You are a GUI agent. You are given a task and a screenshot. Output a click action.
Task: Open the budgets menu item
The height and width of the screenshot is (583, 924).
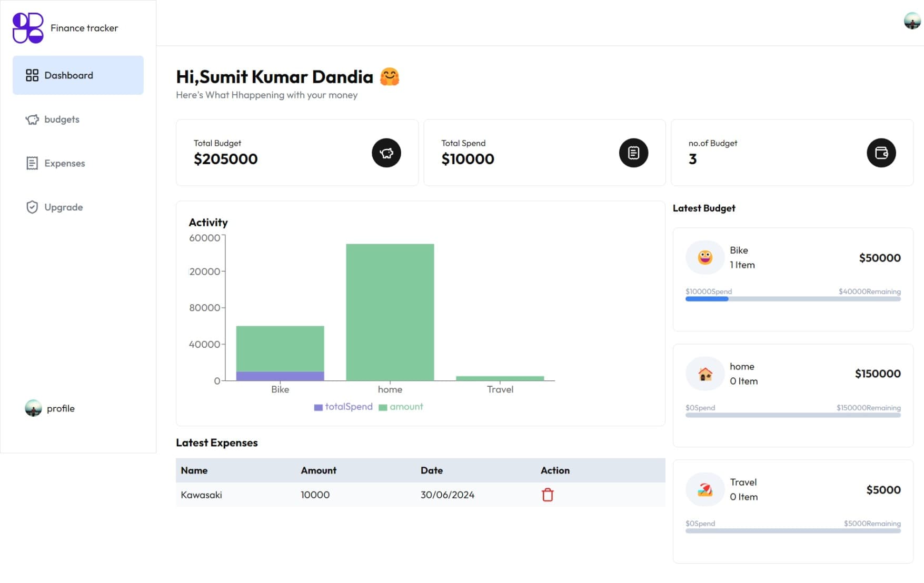pyautogui.click(x=78, y=119)
